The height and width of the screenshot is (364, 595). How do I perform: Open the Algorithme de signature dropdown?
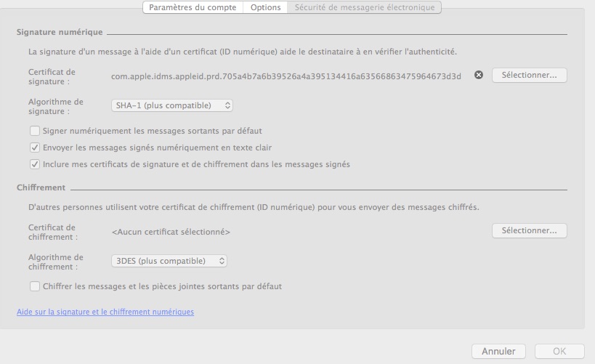pos(172,105)
